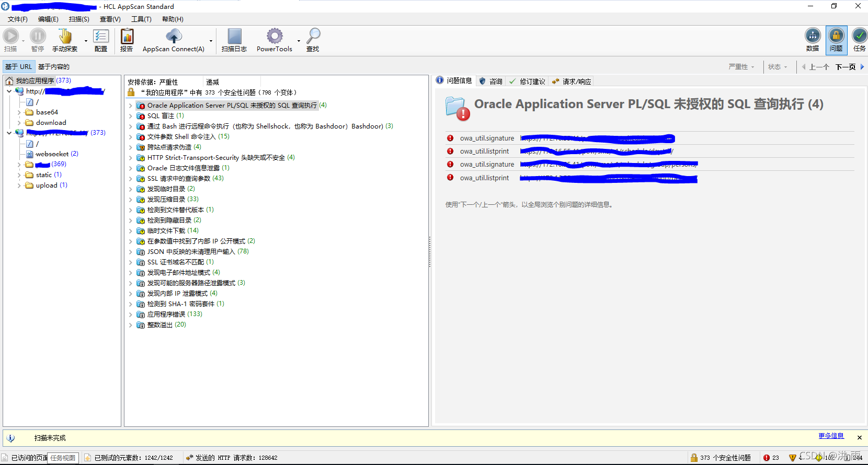Open the 工具(T) menu
Viewport: 868px width, 465px height.
(141, 19)
